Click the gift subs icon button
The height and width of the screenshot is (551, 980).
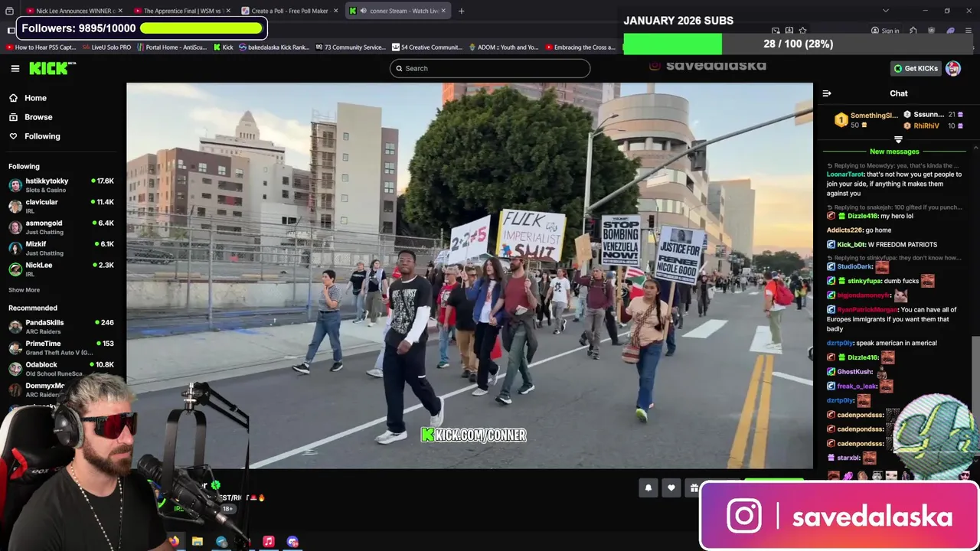pyautogui.click(x=694, y=488)
